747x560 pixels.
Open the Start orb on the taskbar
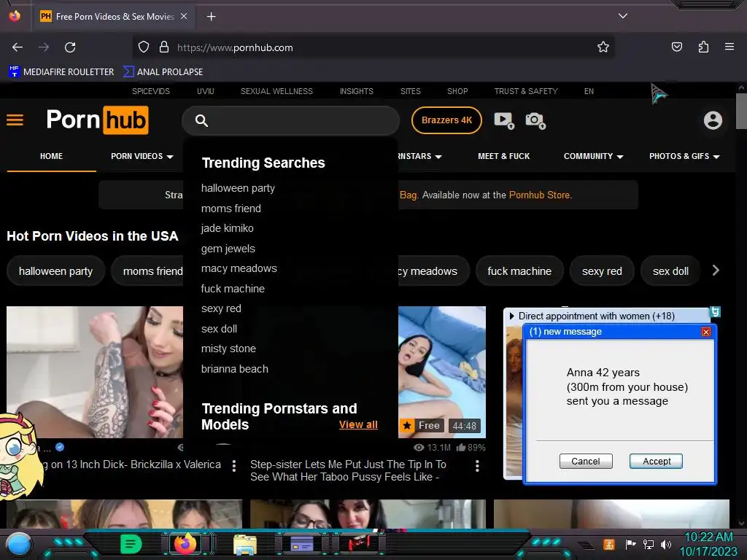coord(19,544)
